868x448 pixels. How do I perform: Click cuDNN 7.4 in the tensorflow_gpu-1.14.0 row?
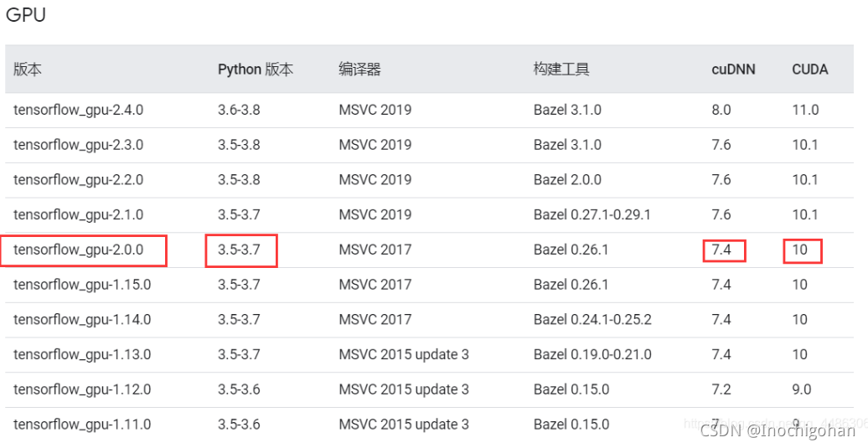tap(721, 319)
